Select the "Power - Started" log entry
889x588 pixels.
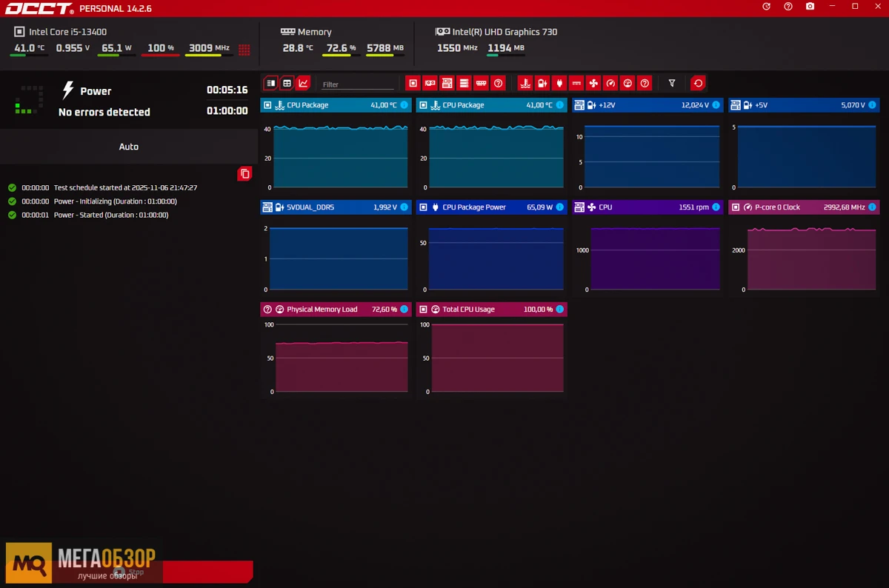coord(110,215)
